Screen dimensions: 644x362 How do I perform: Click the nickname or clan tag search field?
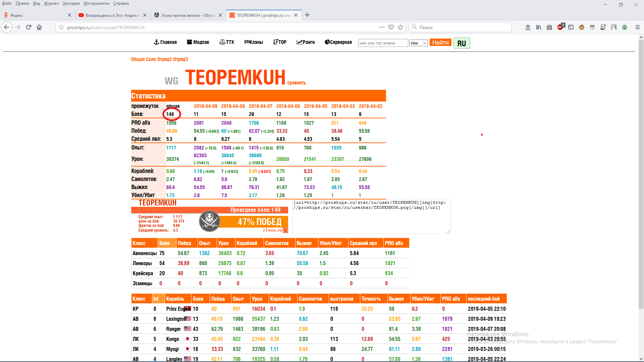[383, 43]
